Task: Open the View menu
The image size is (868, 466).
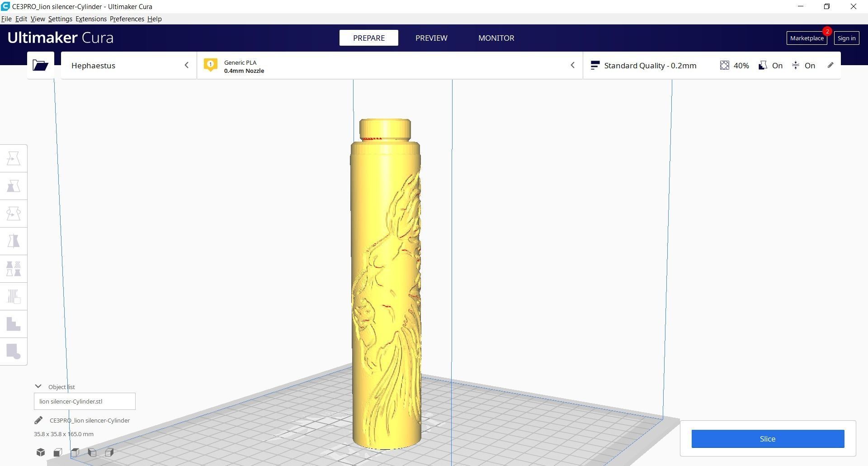Action: click(38, 19)
